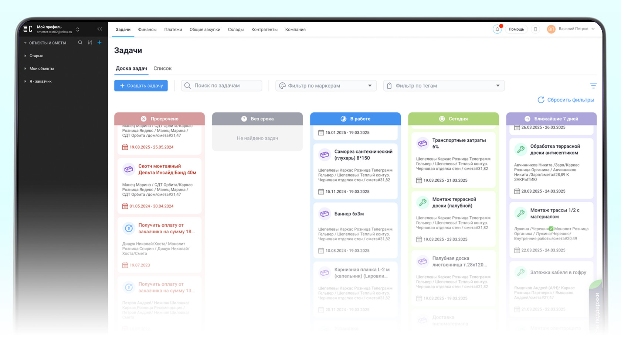This screenshot has width=621, height=364.
Task: Expand the Старые tree folder
Action: coord(25,56)
